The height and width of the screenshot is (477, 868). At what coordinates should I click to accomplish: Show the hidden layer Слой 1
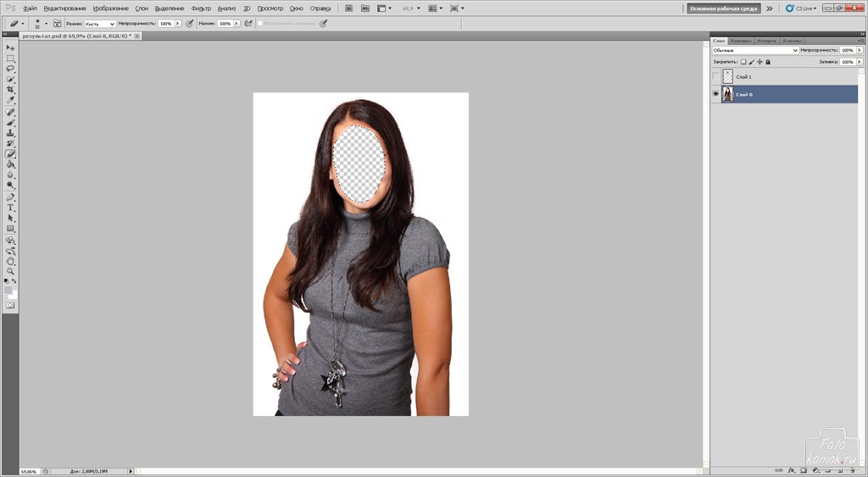(x=715, y=77)
